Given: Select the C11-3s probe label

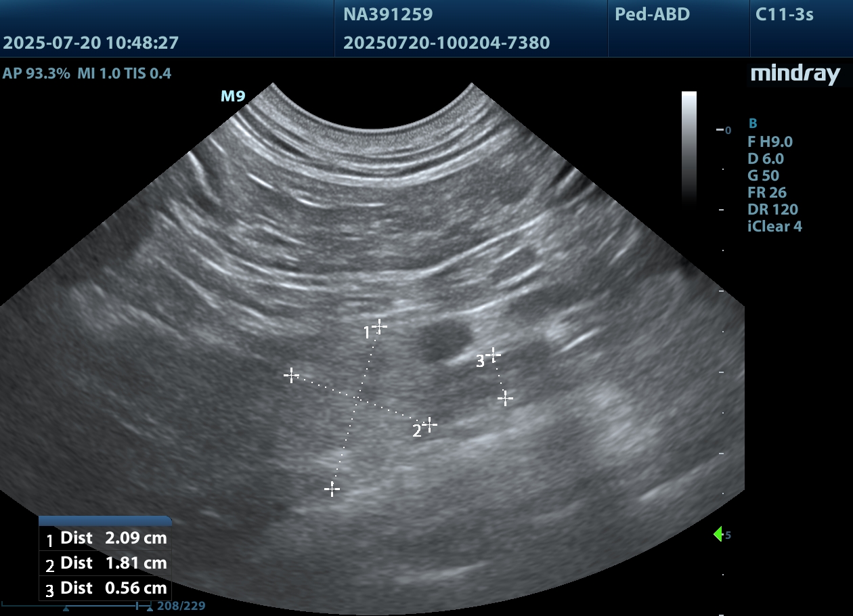Looking at the screenshot, I should tap(784, 14).
